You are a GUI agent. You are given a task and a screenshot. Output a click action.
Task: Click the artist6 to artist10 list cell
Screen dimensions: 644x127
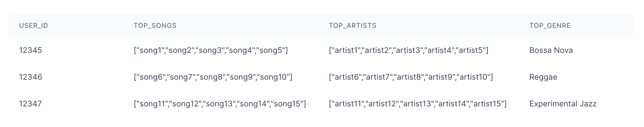click(411, 77)
